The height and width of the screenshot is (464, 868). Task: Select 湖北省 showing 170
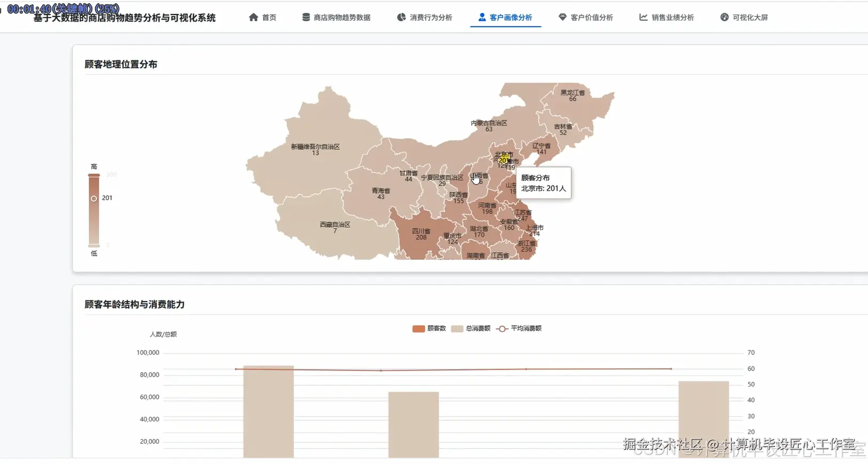(479, 231)
